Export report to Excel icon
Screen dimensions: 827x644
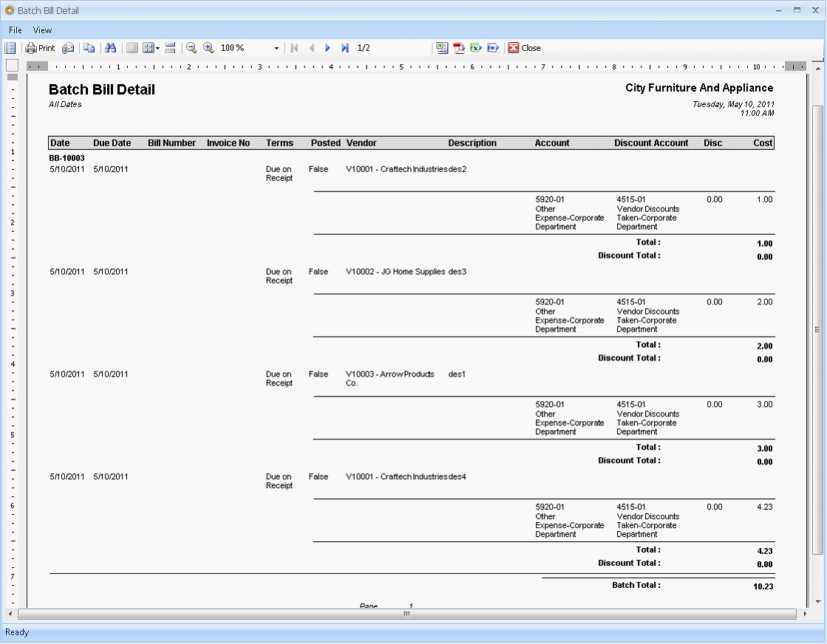point(476,48)
